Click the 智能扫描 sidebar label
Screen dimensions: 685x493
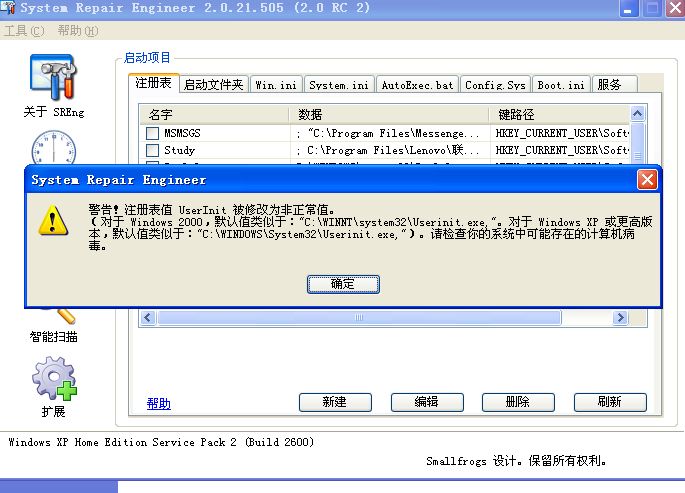53,337
